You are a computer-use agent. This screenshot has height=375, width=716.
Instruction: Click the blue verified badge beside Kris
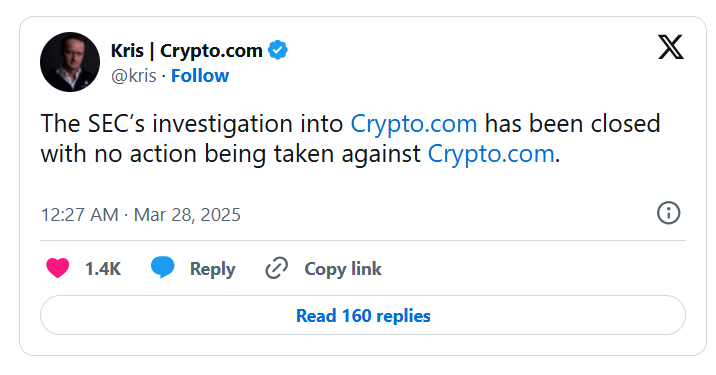278,50
